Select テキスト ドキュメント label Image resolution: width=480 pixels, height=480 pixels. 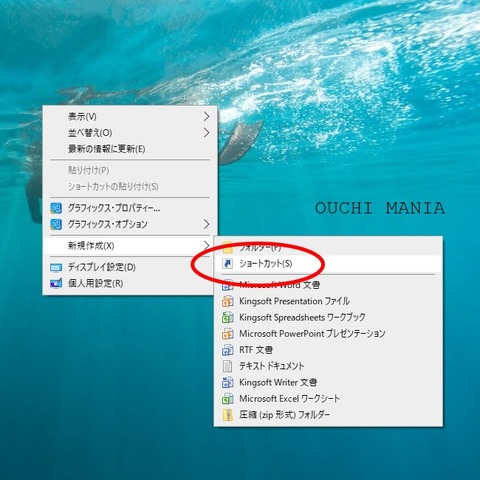pyautogui.click(x=272, y=366)
